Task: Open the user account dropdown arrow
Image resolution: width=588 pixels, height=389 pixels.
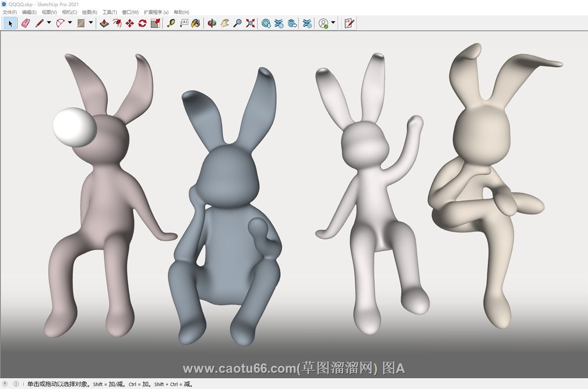Action: (x=333, y=23)
